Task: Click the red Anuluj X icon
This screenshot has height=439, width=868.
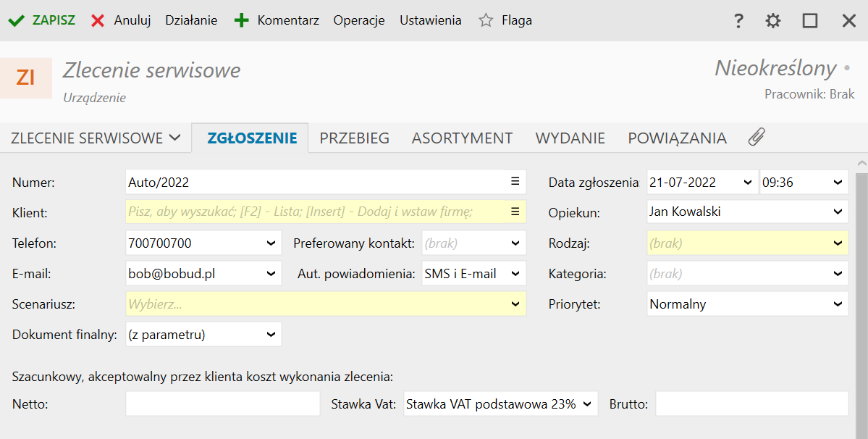Action: [98, 21]
